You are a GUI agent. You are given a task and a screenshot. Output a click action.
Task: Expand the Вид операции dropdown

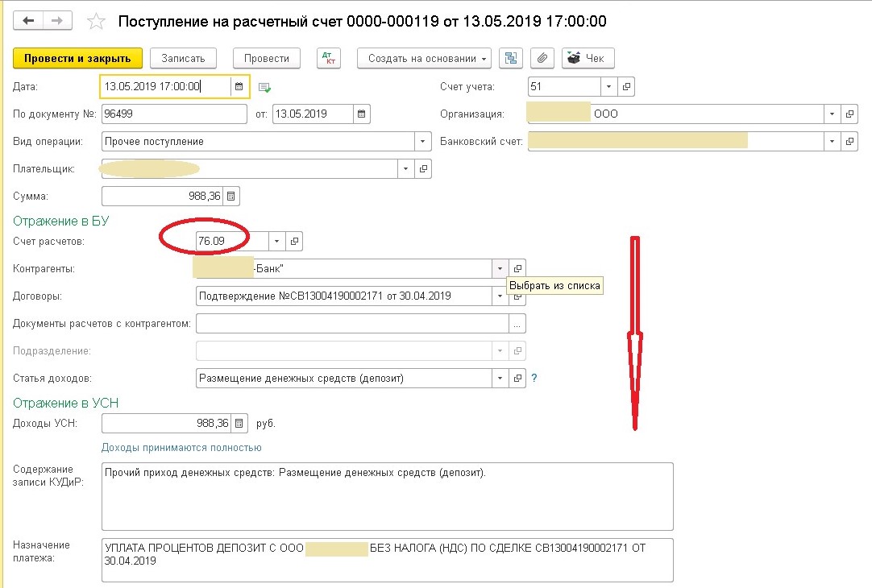tap(422, 142)
